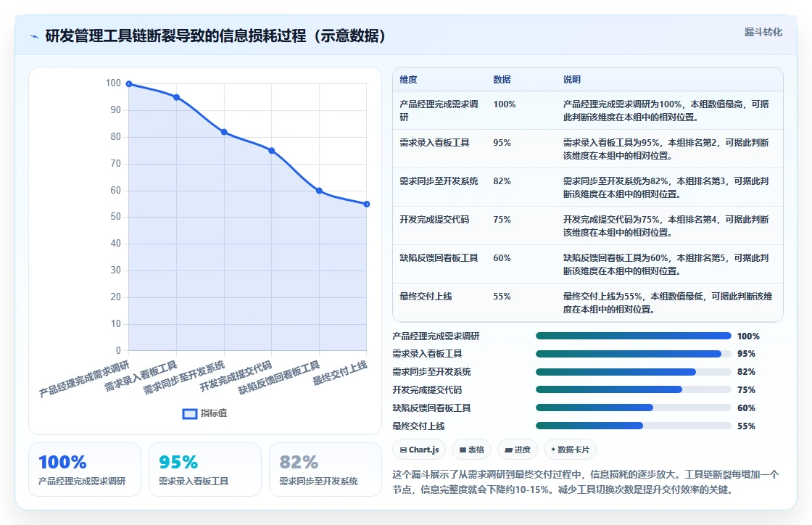
Task: Click the 60% value in the table
Action: coord(502,258)
